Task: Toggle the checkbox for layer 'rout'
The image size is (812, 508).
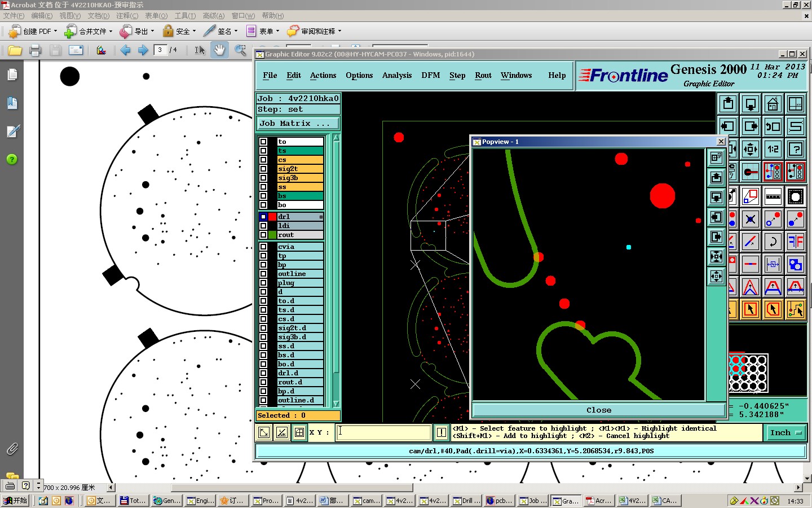Action: tap(263, 235)
